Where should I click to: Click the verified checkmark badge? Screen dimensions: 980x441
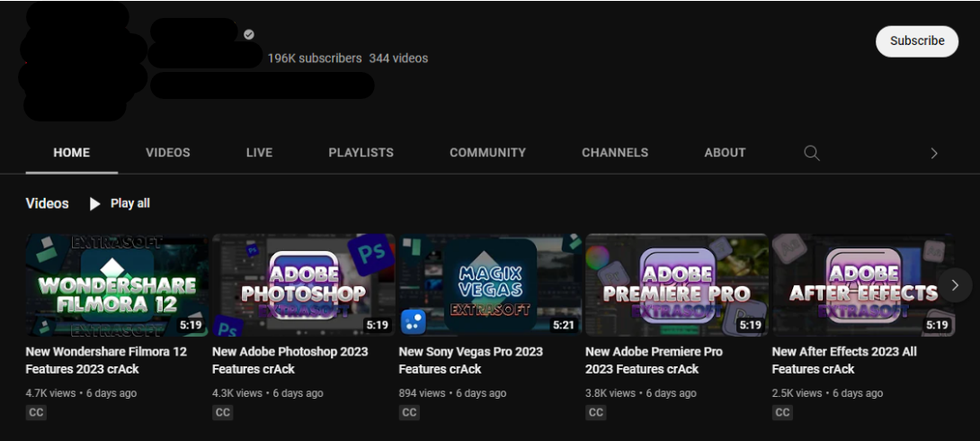pos(249,34)
